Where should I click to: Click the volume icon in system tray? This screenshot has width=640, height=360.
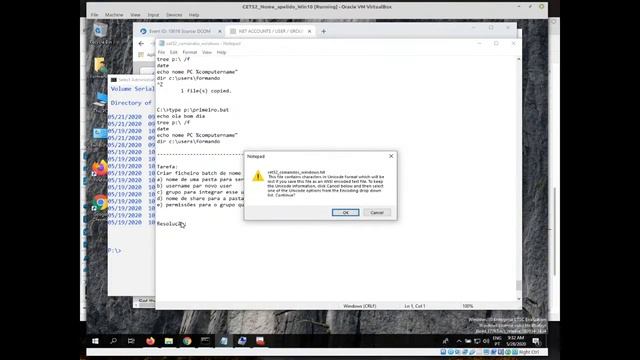pyautogui.click(x=486, y=341)
